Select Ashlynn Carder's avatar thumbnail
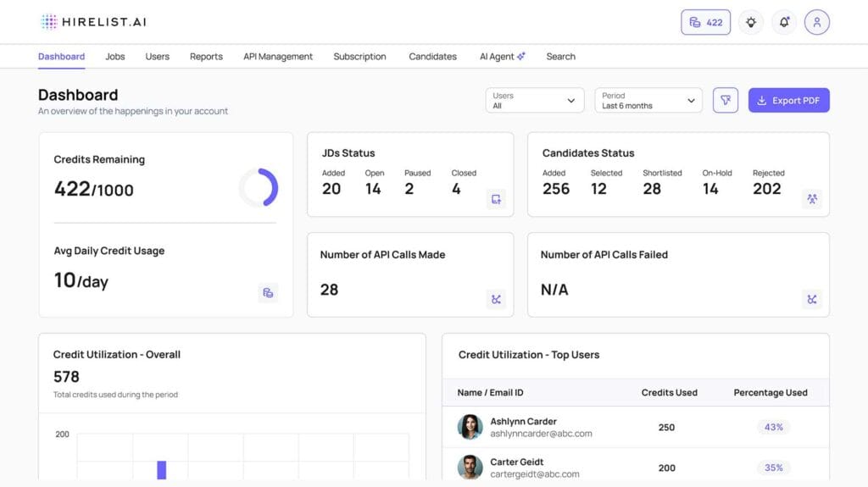Screen dimensions: 868x487 [x=470, y=427]
